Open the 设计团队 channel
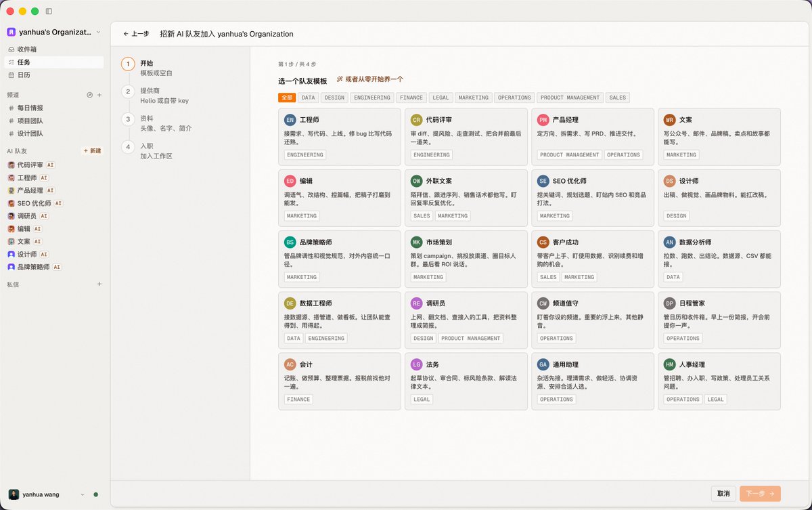 coord(54,133)
